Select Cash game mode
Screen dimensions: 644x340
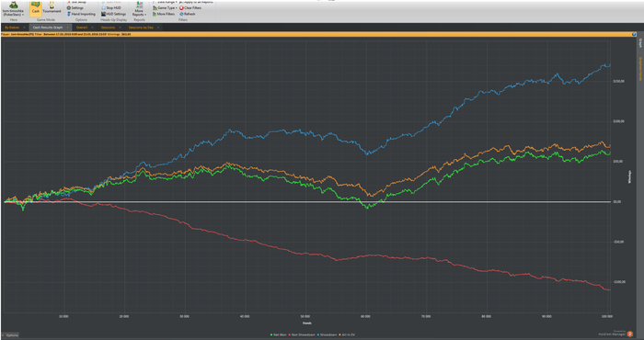[35, 8]
